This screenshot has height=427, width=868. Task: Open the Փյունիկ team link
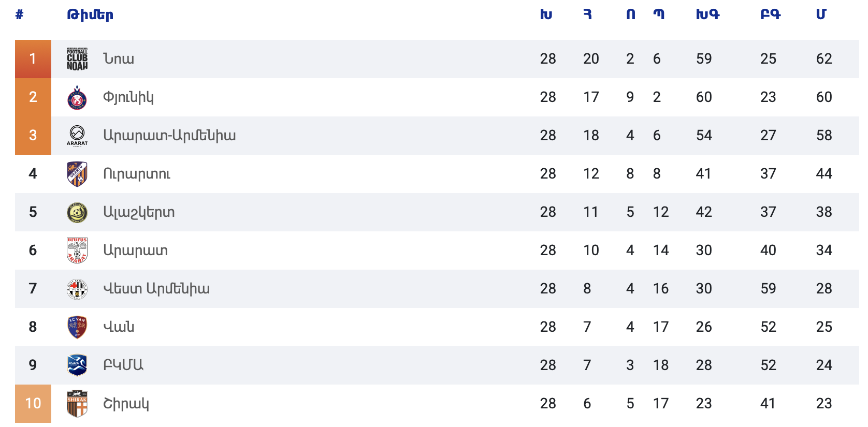[128, 97]
